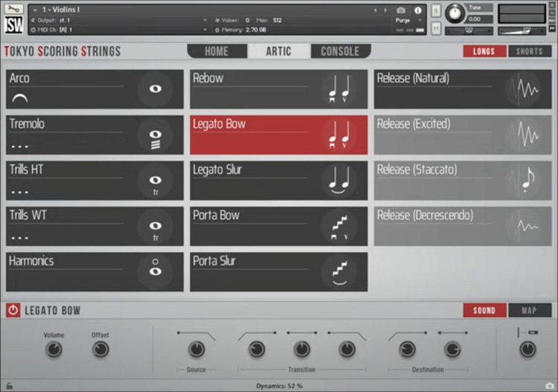558x392 pixels.
Task: Open Tremolo options via three dots
Action: coord(19,147)
